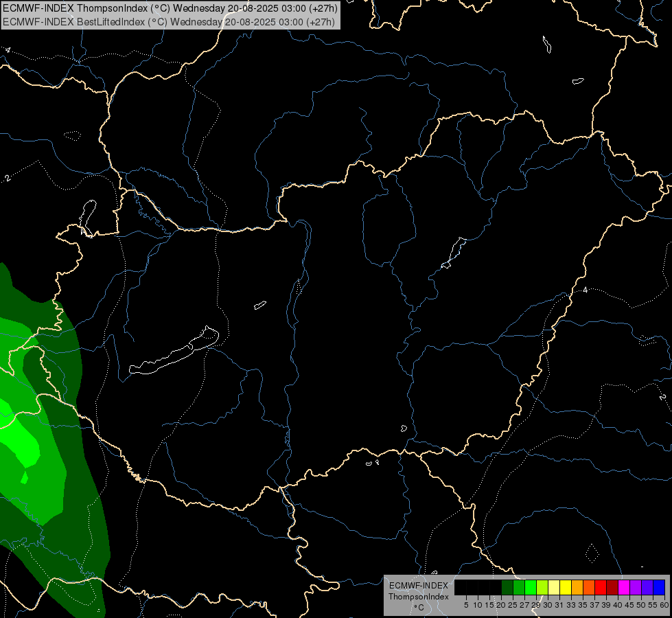Select the pale yellow 30–31 legend swatch

click(554, 588)
